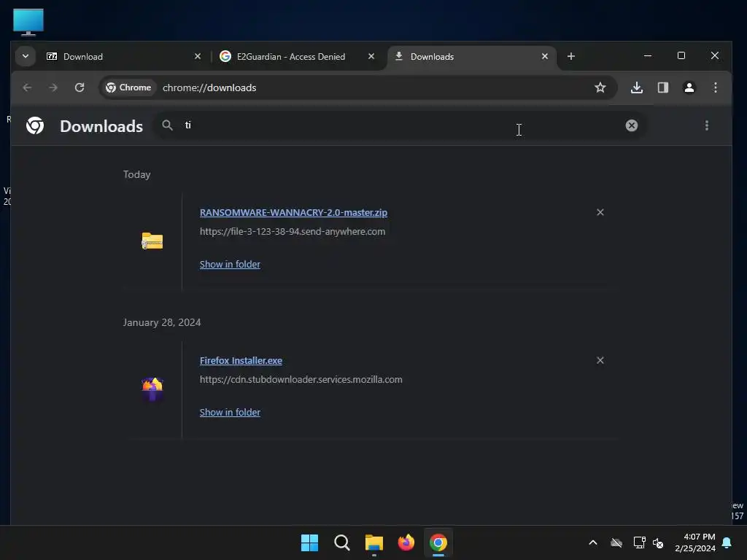The height and width of the screenshot is (560, 747).
Task: Open the This PC desktop icon
Action: click(28, 22)
